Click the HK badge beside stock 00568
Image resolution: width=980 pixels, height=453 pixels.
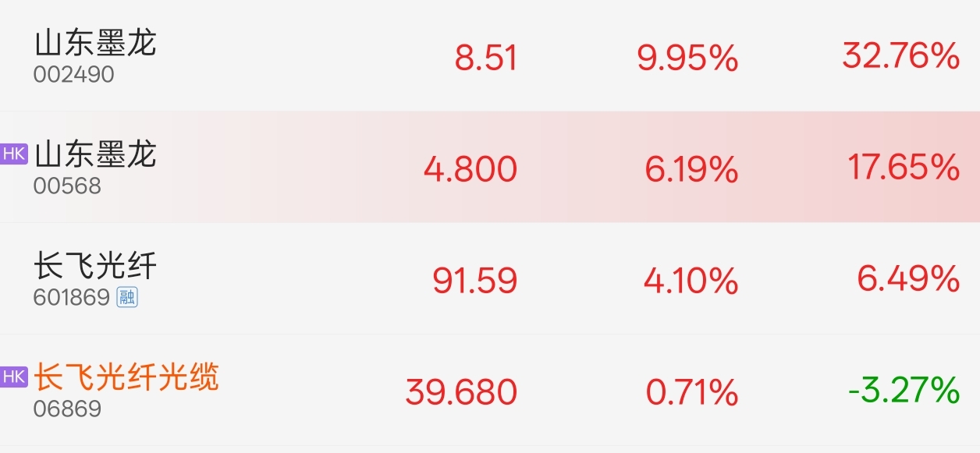click(14, 154)
